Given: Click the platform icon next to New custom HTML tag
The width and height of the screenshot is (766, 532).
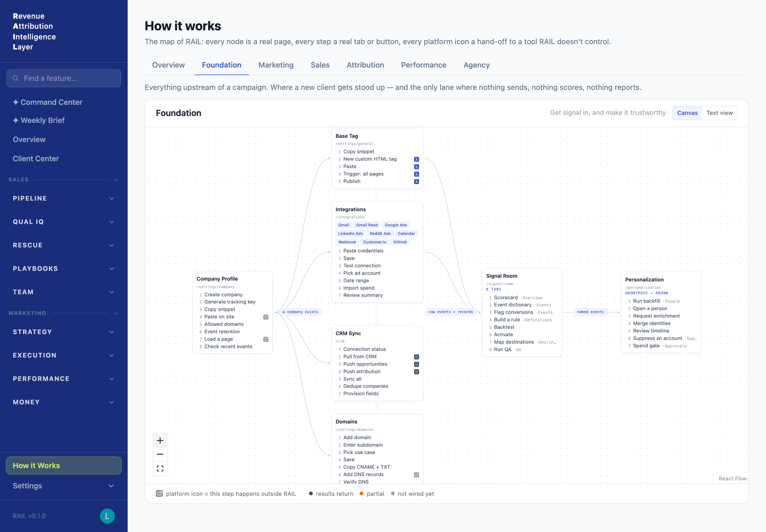Looking at the screenshot, I should pyautogui.click(x=416, y=159).
